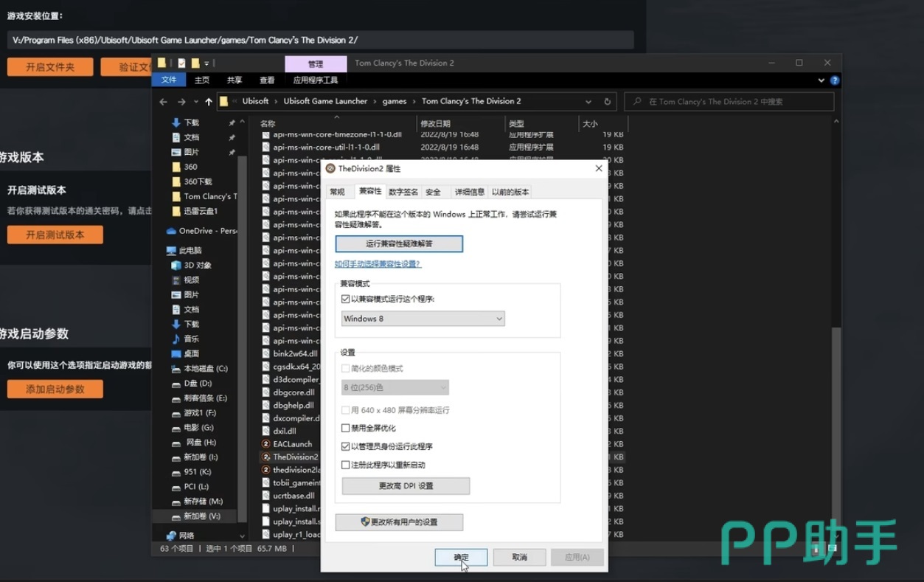This screenshot has width=924, height=582.
Task: Open the 桌面 folder in sidebar
Action: [x=185, y=354]
